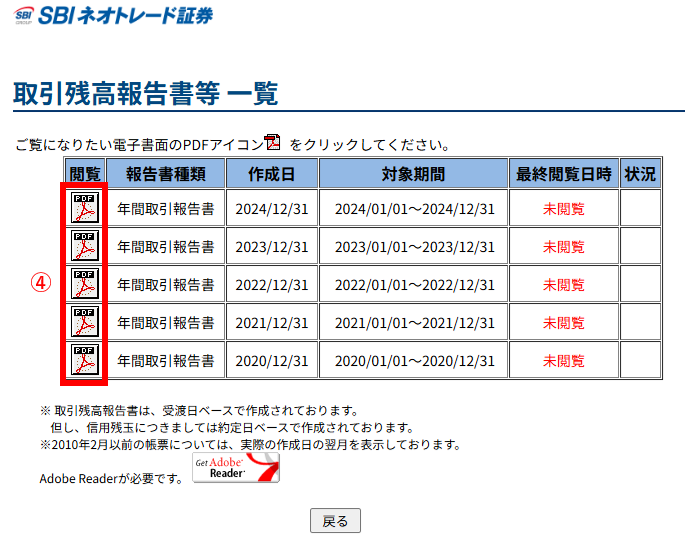685x539 pixels.
Task: Click the 最終閲覧日時 column header
Action: point(563,173)
